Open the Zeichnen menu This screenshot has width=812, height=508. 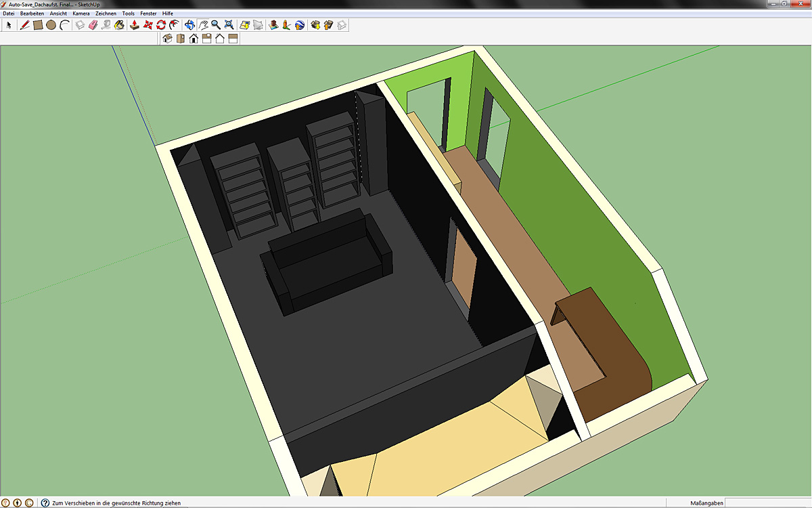click(106, 14)
